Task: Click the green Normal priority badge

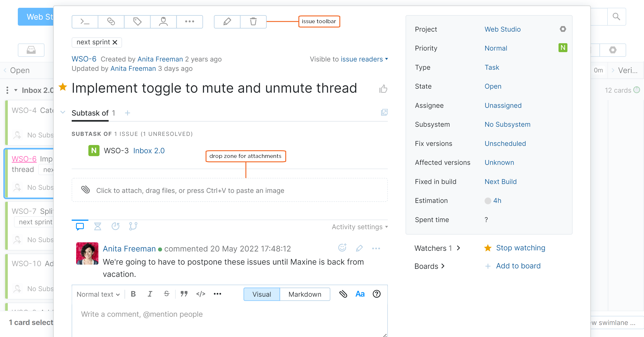Action: pyautogui.click(x=563, y=48)
